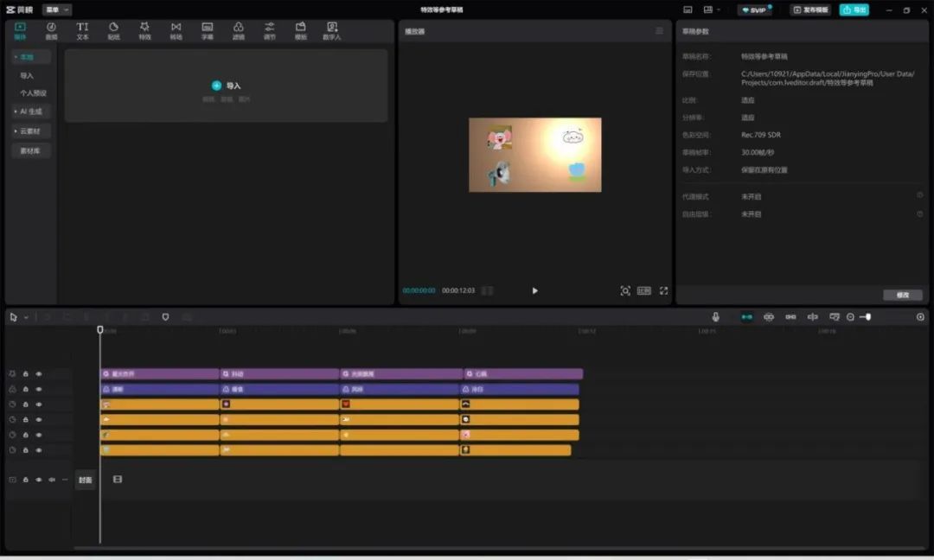The height and width of the screenshot is (560, 934).
Task: Click the 修改 modify button
Action: 902,296
